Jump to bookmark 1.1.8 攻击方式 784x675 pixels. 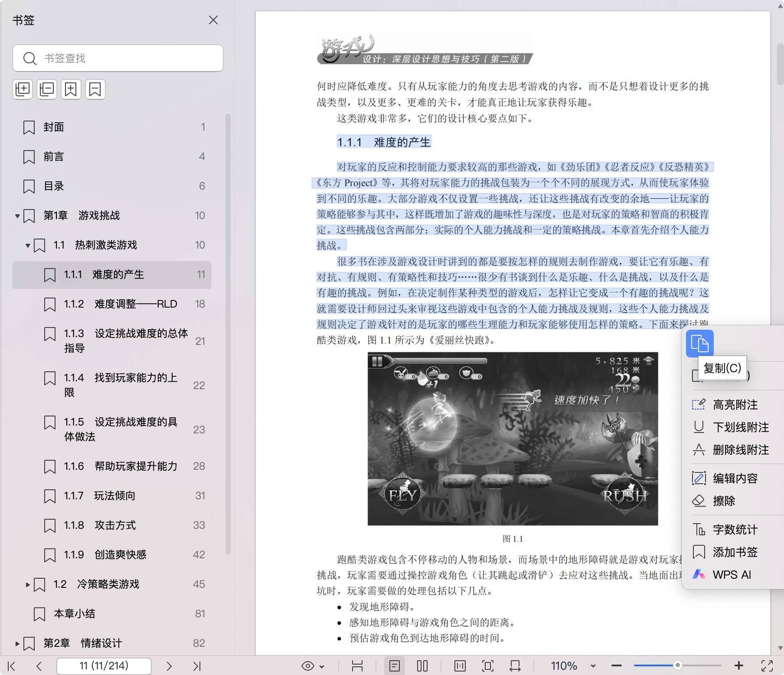(x=112, y=525)
